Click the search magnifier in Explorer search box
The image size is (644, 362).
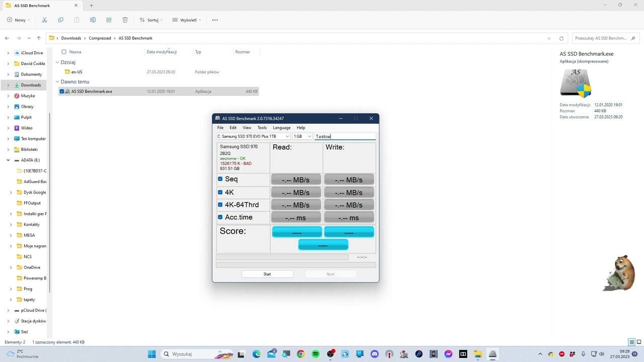pos(633,38)
